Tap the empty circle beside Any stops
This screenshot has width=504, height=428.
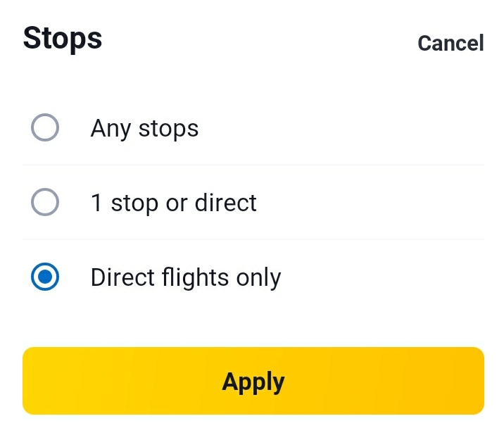(45, 128)
